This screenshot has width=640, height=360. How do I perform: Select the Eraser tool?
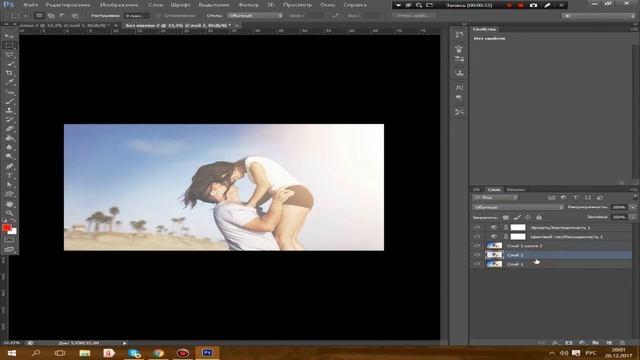point(9,129)
